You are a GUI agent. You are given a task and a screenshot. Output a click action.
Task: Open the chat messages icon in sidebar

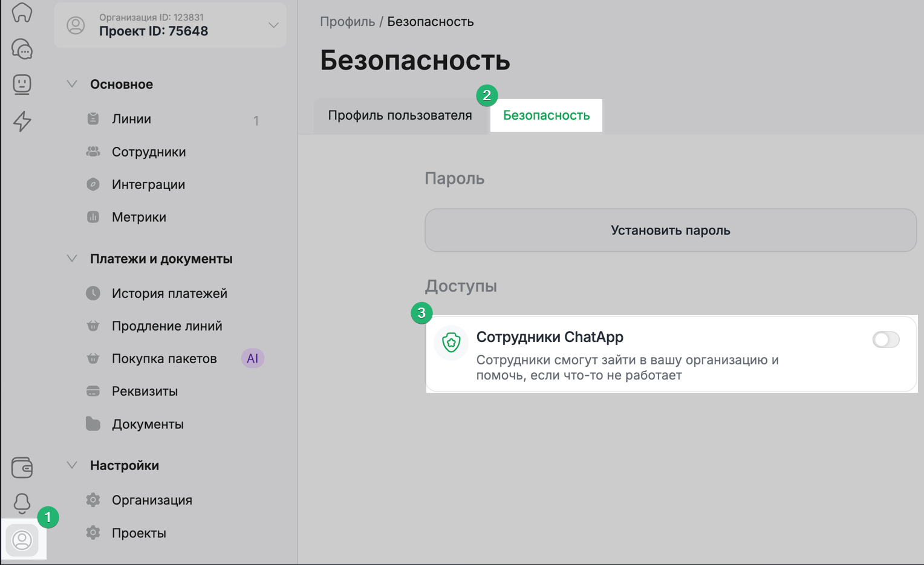[22, 49]
